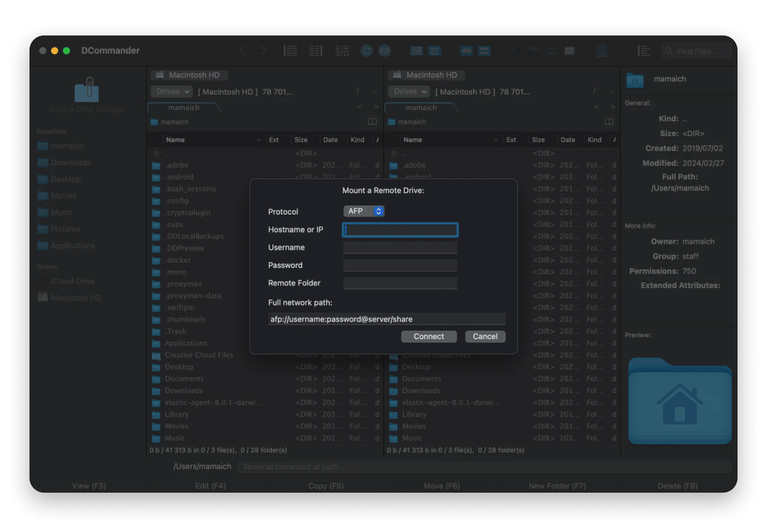
Task: Select the right panel mamaich tab
Action: pos(421,108)
